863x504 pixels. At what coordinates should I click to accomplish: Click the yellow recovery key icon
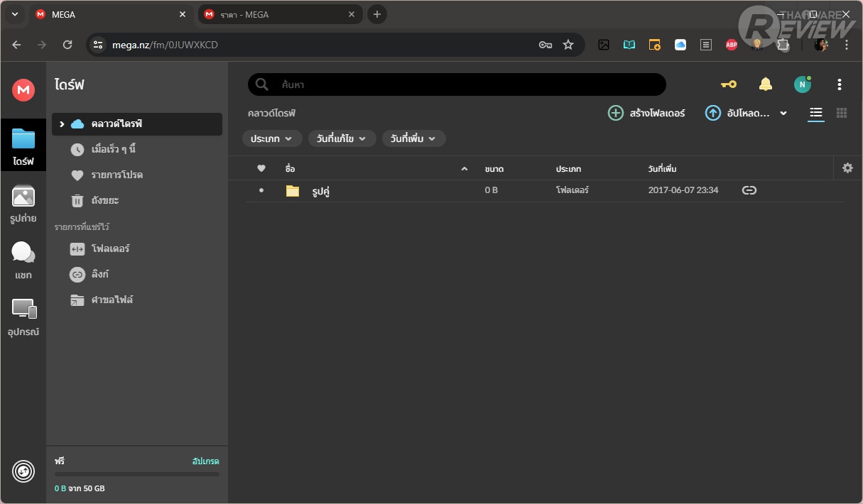tap(729, 84)
